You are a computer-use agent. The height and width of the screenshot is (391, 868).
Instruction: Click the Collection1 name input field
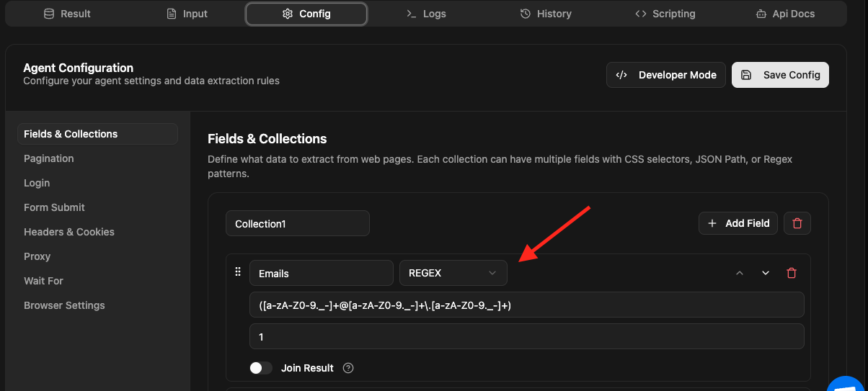coord(297,223)
